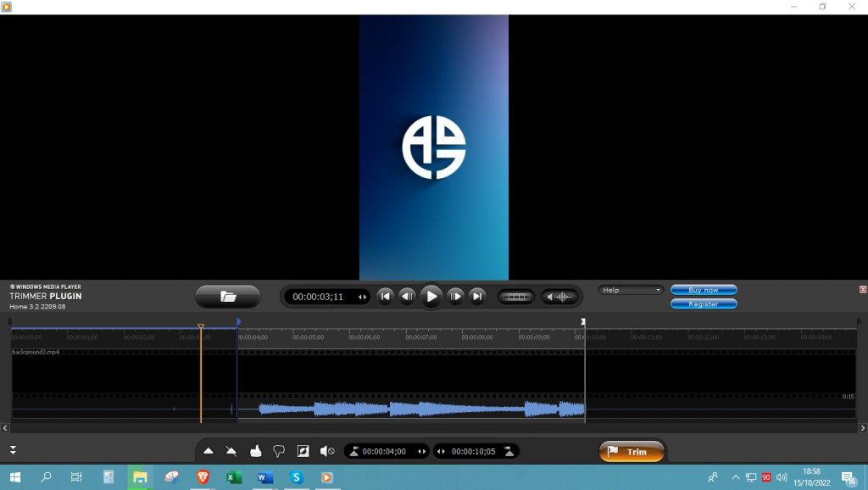Viewport: 868px width, 490px height.
Task: Jump to the next marker
Action: (x=477, y=297)
